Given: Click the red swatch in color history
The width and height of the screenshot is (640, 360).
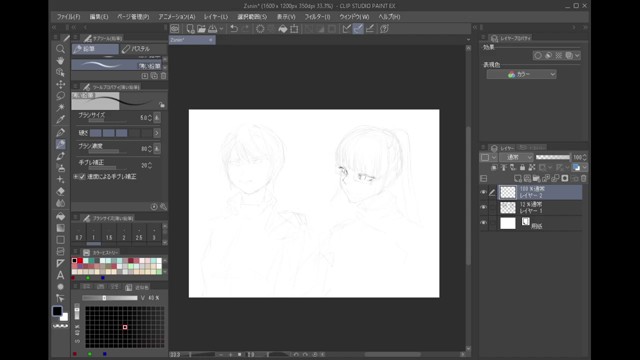Looking at the screenshot, I should pos(80,260).
